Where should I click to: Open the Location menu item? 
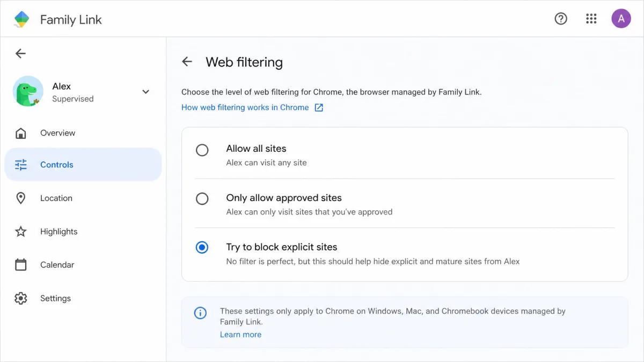pyautogui.click(x=83, y=198)
